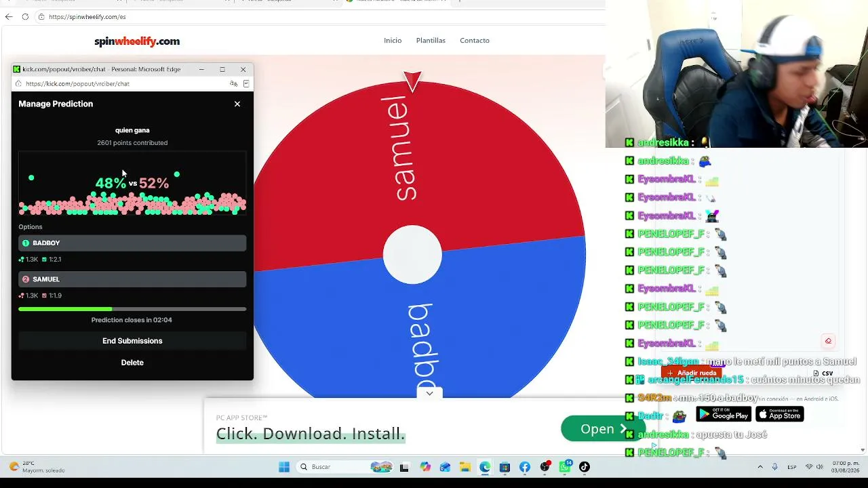This screenshot has height=488, width=868.
Task: Click End Submissions button
Action: (132, 341)
